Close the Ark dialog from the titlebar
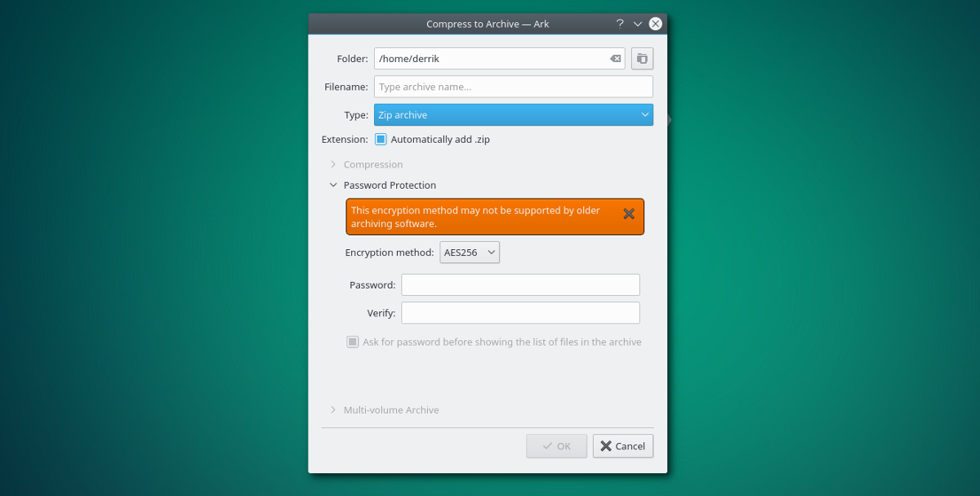Viewport: 980px width, 496px height. point(655,24)
